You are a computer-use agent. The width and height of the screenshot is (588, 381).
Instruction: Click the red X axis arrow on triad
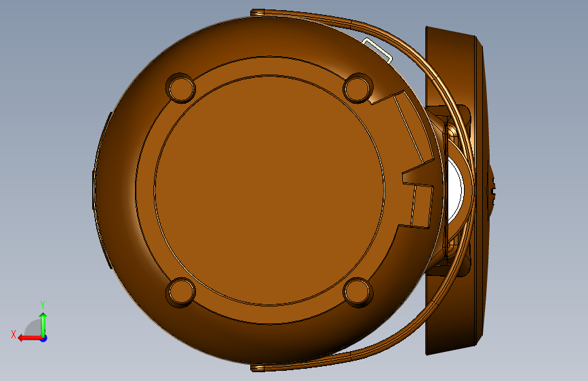(x=29, y=338)
